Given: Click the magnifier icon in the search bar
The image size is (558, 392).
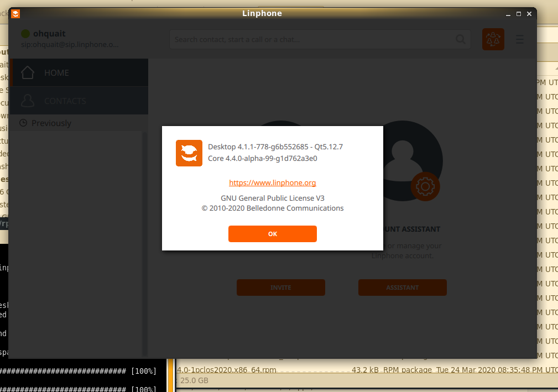Looking at the screenshot, I should click(x=460, y=39).
